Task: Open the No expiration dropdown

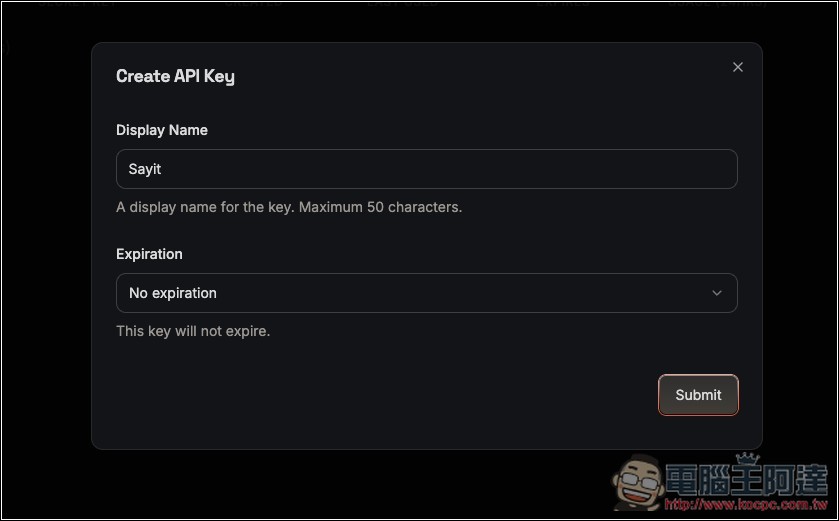Action: pos(427,293)
